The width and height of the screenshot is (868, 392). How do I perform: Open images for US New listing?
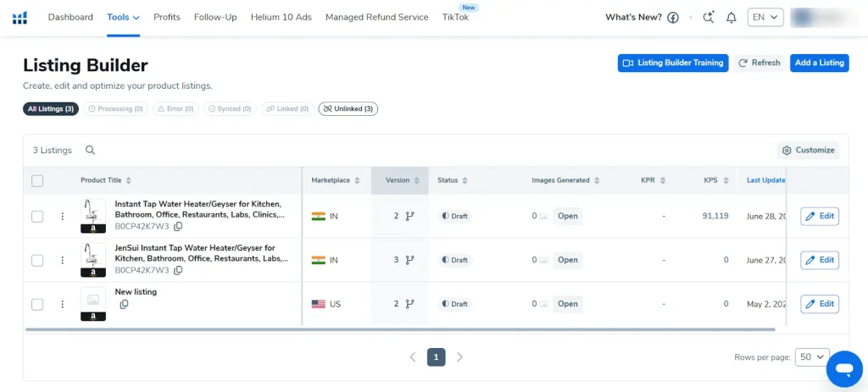click(567, 304)
